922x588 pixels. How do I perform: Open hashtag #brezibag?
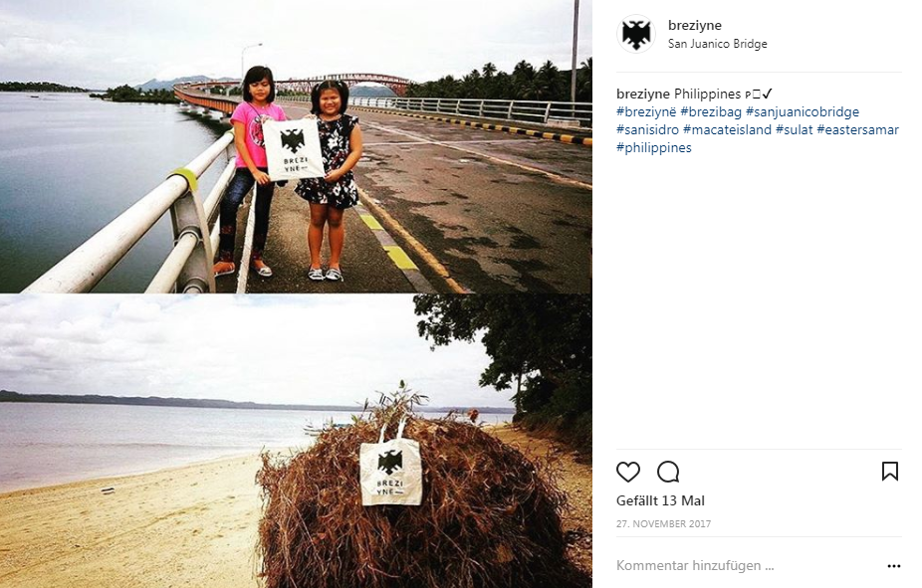[711, 111]
